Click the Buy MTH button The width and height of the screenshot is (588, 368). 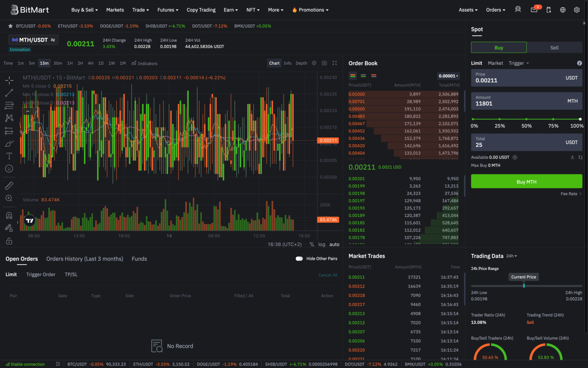pos(526,181)
